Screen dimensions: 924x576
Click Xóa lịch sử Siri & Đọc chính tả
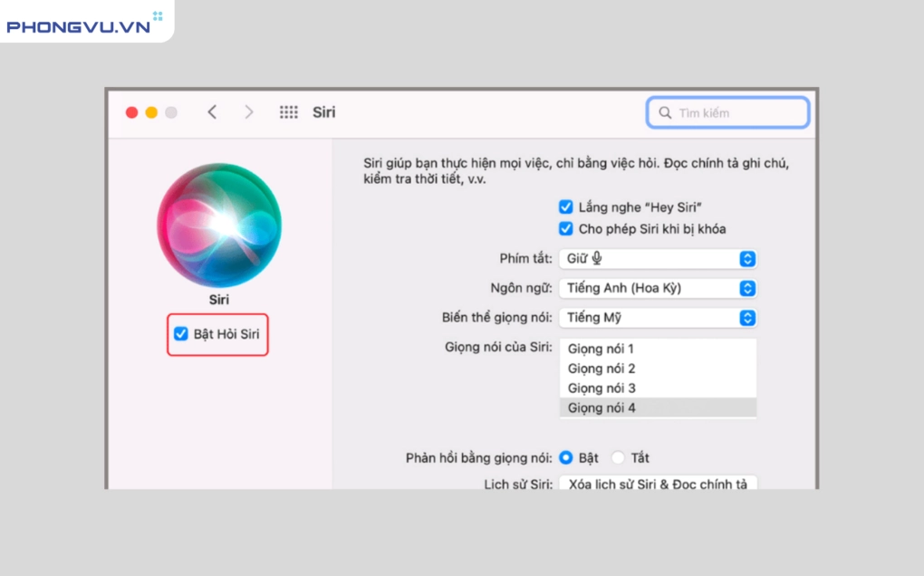[x=657, y=484]
